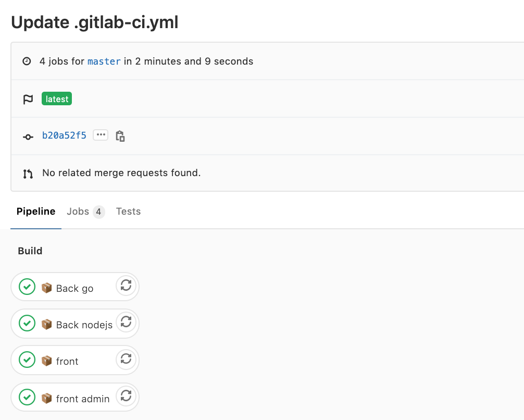Image resolution: width=524 pixels, height=420 pixels.
Task: Click passed status icon for front admin
Action: click(27, 398)
